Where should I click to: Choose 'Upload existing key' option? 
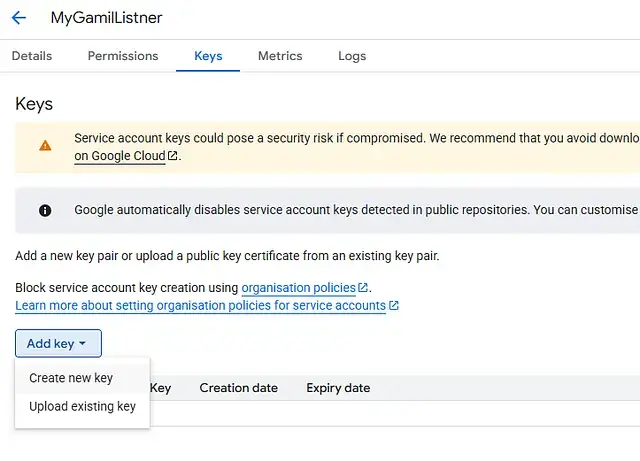pyautogui.click(x=82, y=407)
